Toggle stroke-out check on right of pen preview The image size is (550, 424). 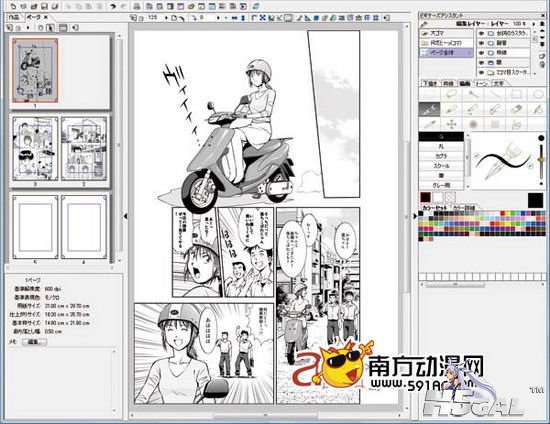click(530, 166)
